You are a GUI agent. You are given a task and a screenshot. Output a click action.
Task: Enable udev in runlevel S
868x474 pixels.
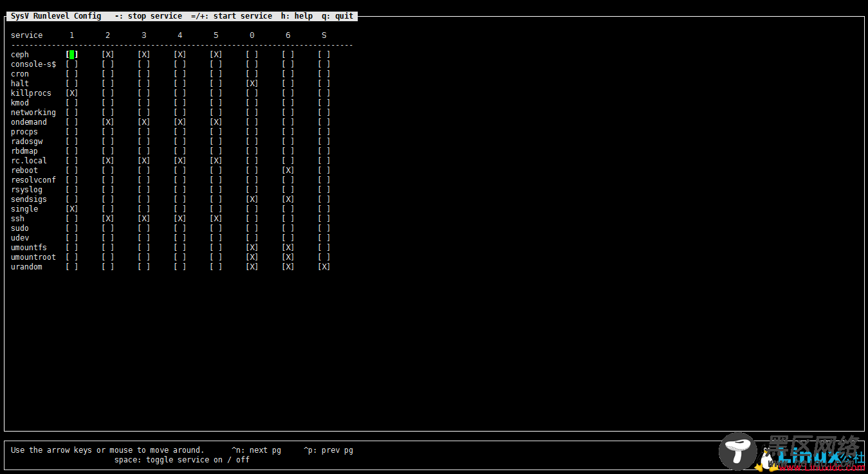click(x=324, y=238)
